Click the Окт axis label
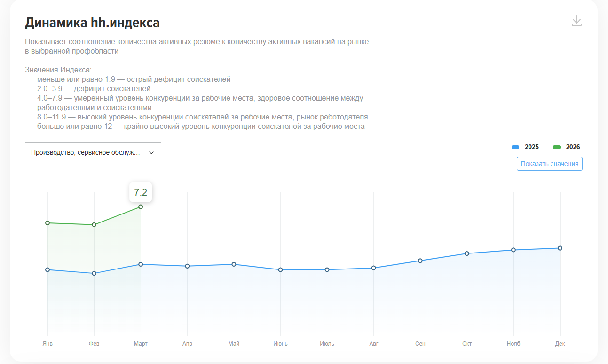This screenshot has width=608, height=364. (x=467, y=344)
